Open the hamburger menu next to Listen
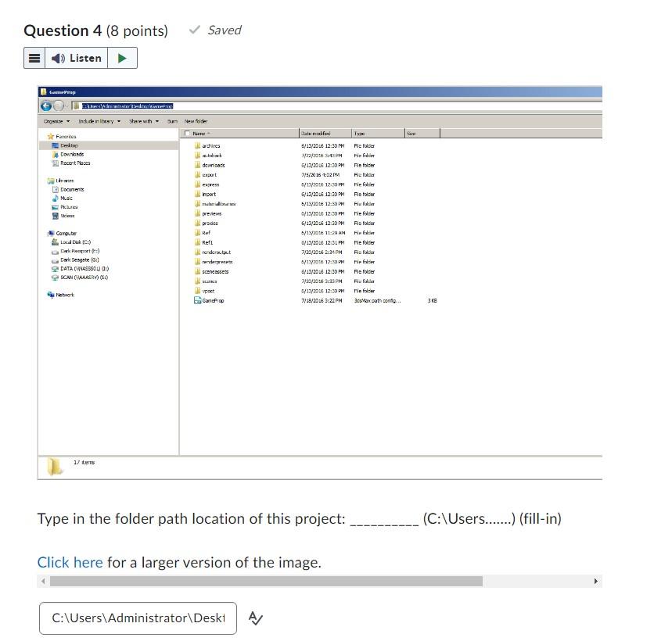 (34, 57)
